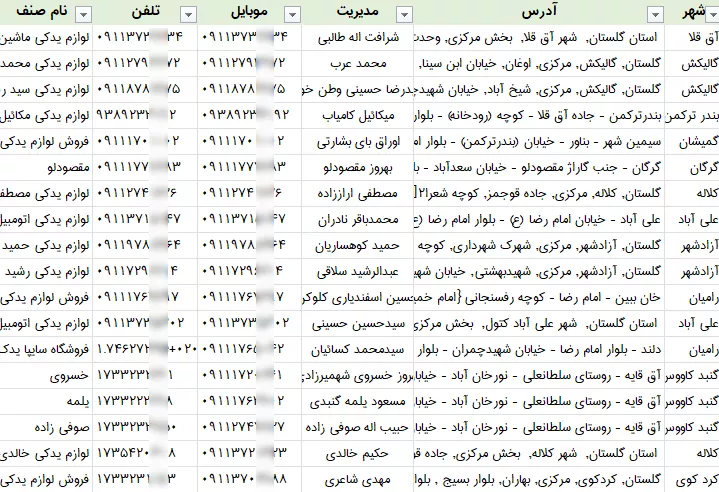Click guild name cell لوازم یدکی ماشین
The image size is (719, 492).
[46, 38]
